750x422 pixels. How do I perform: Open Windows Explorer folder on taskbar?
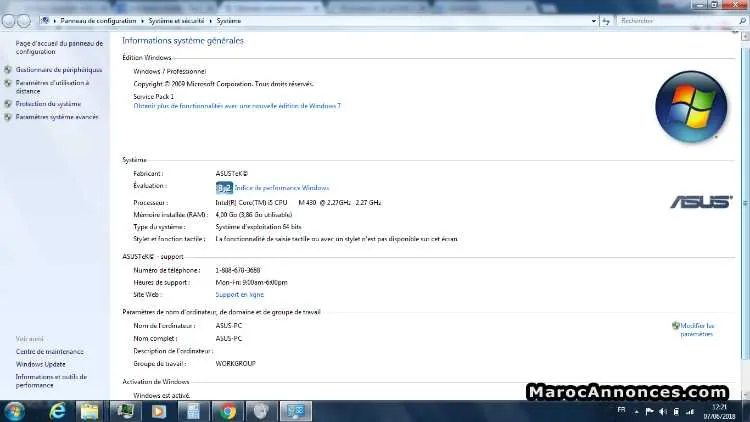click(89, 411)
